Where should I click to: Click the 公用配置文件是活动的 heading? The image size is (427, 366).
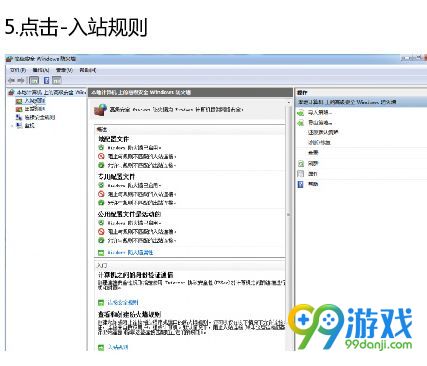129,214
